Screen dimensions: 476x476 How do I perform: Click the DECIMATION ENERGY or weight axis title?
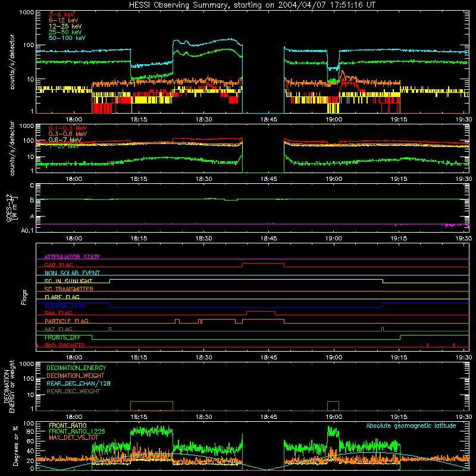(x=9, y=386)
